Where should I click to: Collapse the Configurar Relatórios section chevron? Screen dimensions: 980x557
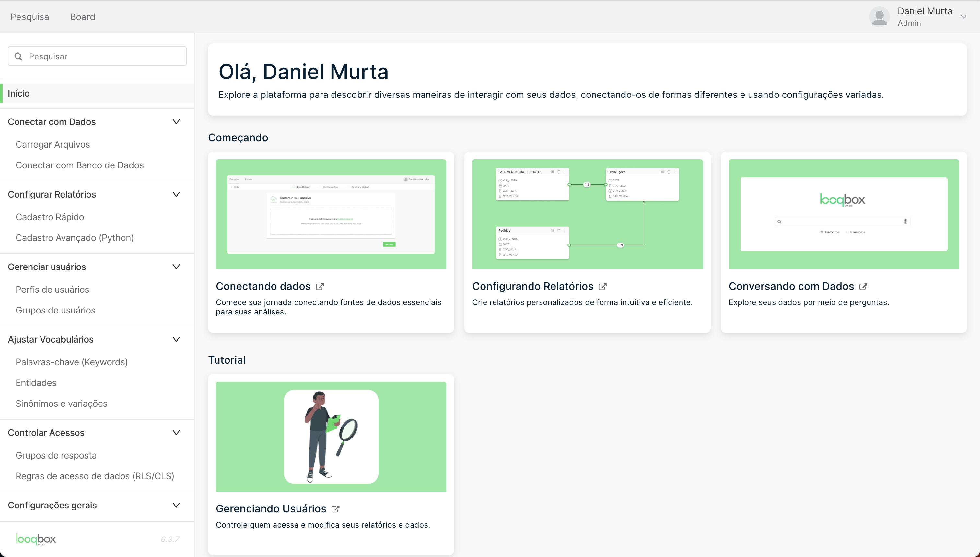point(176,194)
